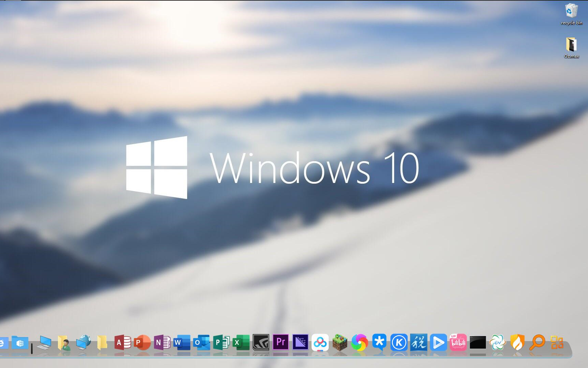Open the user folder with person icon
This screenshot has height=368, width=588.
64,343
